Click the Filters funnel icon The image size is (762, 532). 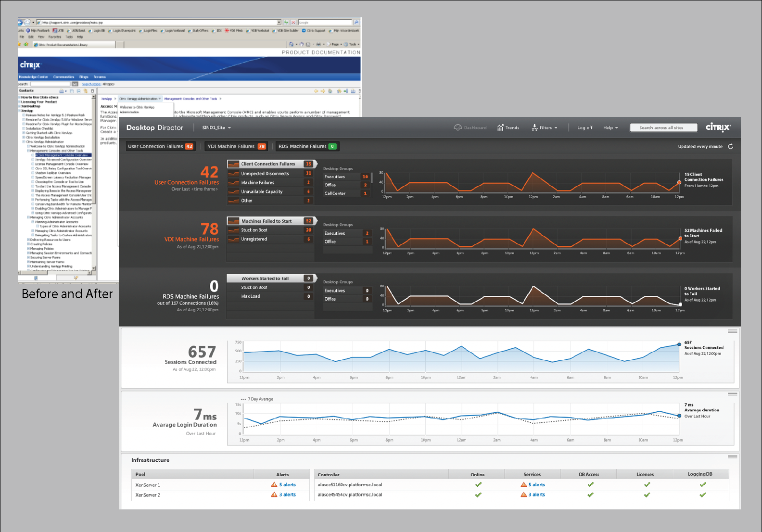534,127
